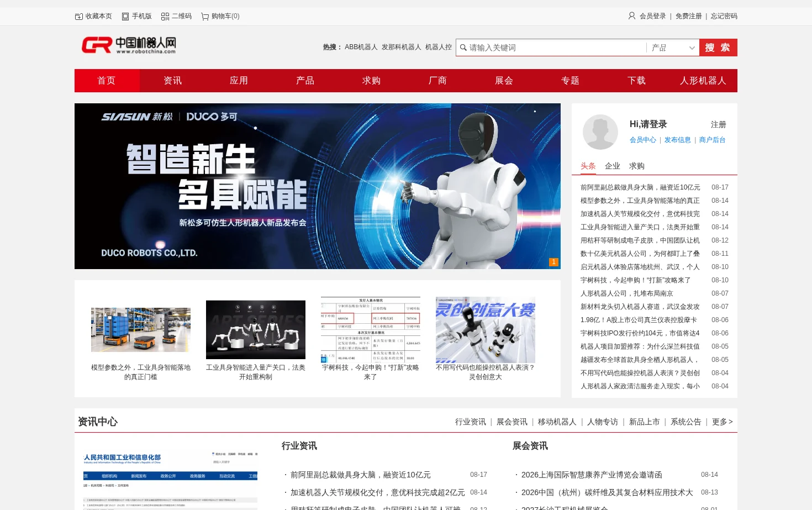
Task: Click hot search term 机器人控
Action: point(439,48)
